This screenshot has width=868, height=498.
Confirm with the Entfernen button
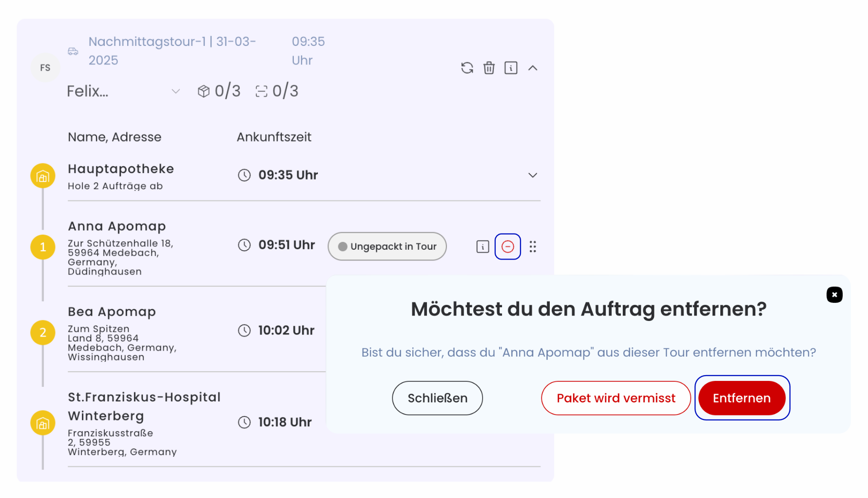tap(742, 398)
